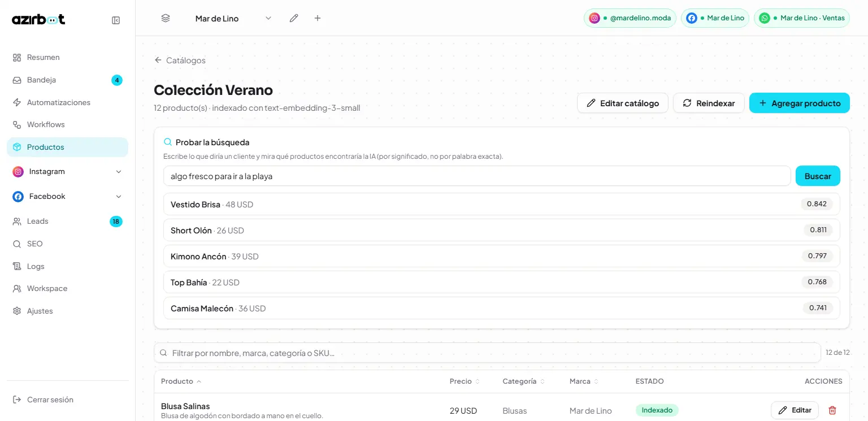Viewport: 868px width, 421px height.
Task: Click the semantic search query input field
Action: [x=477, y=176]
